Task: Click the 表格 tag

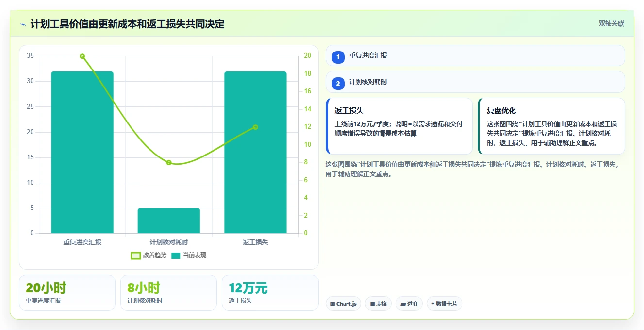Action: coord(378,304)
